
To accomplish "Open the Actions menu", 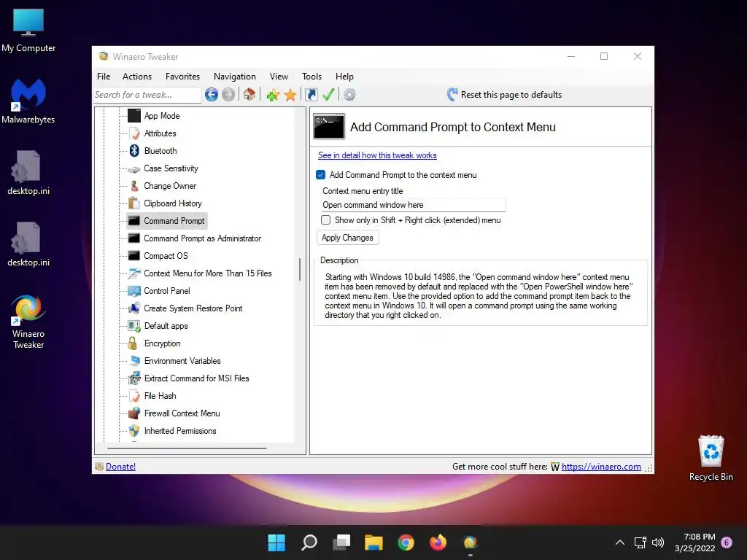I will 137,76.
